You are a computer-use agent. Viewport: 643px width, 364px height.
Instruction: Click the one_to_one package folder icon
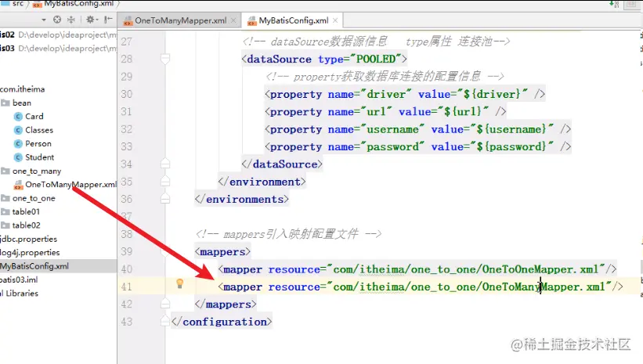5,198
